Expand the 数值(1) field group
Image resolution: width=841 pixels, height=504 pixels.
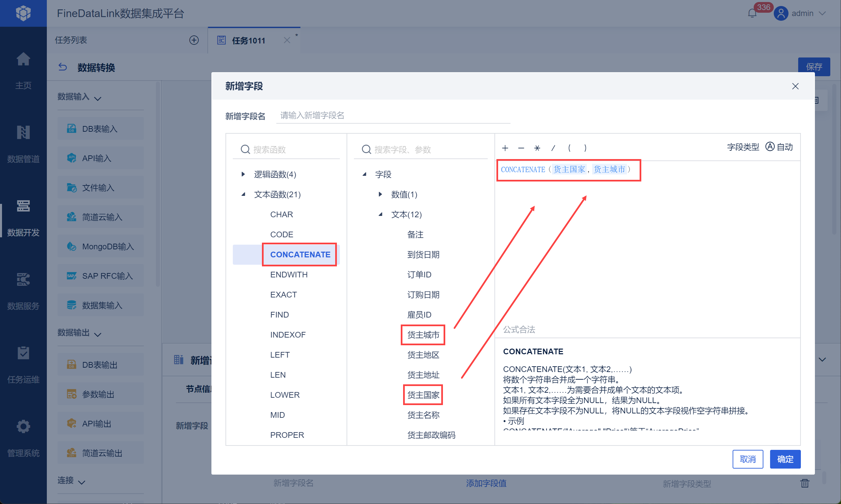[x=380, y=194]
